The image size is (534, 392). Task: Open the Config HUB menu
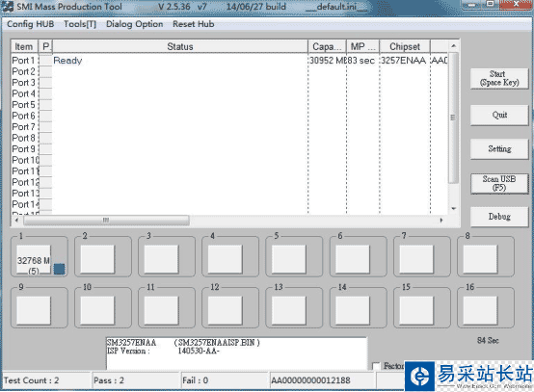tap(31, 24)
